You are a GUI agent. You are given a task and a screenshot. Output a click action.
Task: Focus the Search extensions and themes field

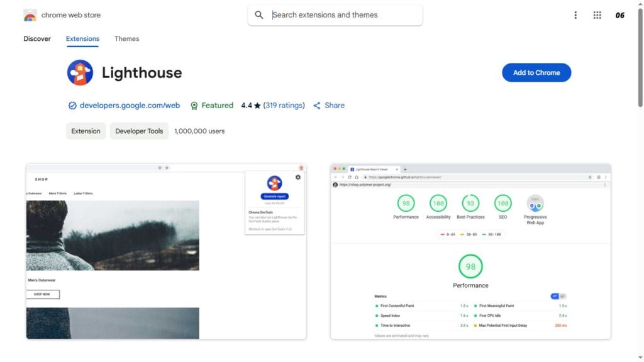335,15
